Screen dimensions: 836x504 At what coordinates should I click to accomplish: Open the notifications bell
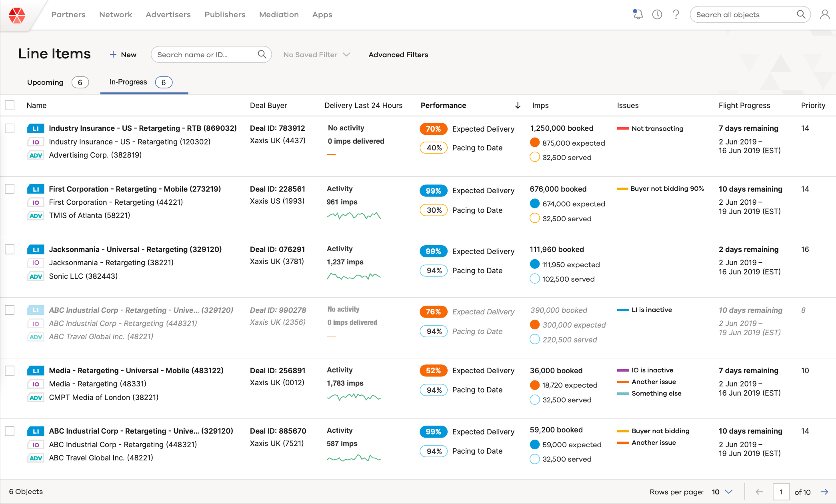tap(638, 14)
